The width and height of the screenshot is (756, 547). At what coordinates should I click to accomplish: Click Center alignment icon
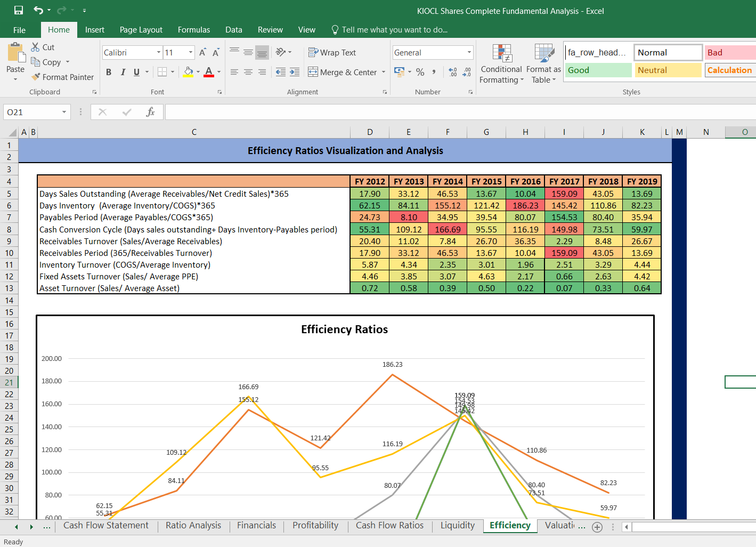click(248, 72)
